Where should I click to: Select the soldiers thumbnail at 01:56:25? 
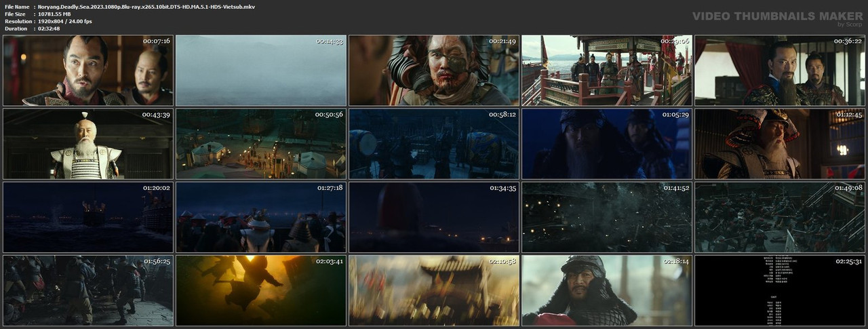click(88, 290)
